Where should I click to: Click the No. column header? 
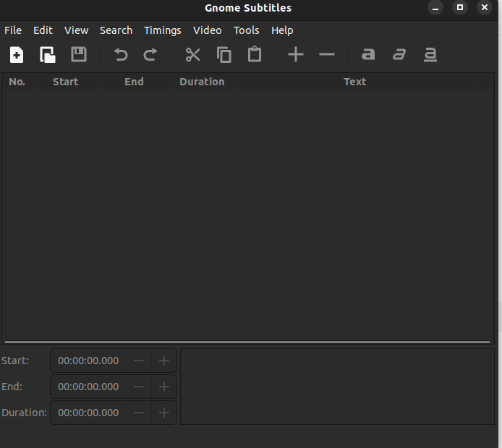(x=17, y=82)
